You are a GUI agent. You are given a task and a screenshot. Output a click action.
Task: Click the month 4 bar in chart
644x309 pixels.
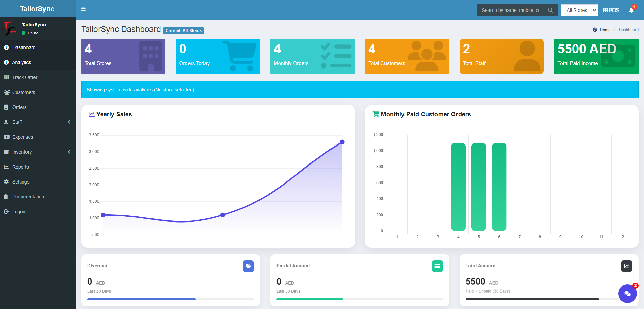coord(458,187)
